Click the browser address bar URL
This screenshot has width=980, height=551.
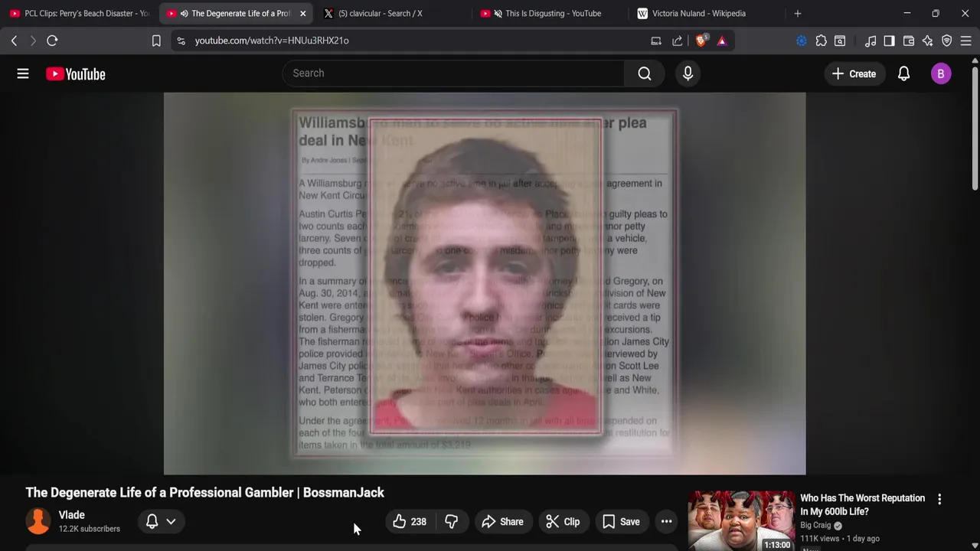click(272, 41)
